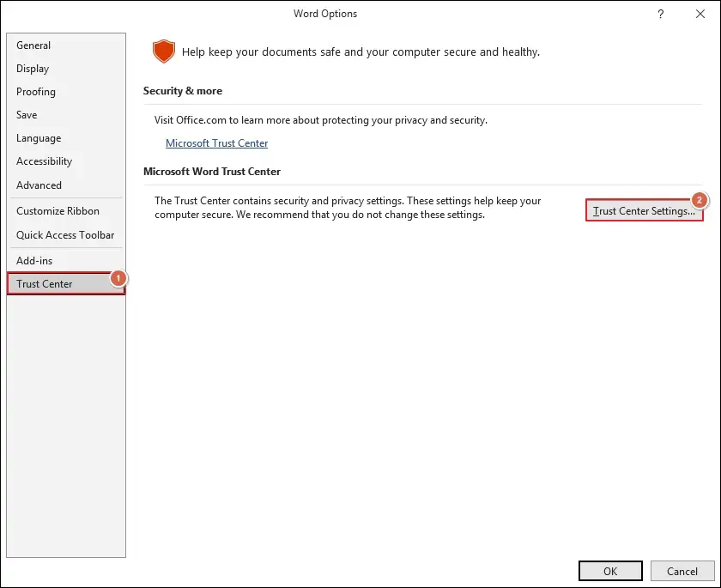Viewport: 721px width, 588px height.
Task: Confirm with the OK button
Action: pos(610,571)
